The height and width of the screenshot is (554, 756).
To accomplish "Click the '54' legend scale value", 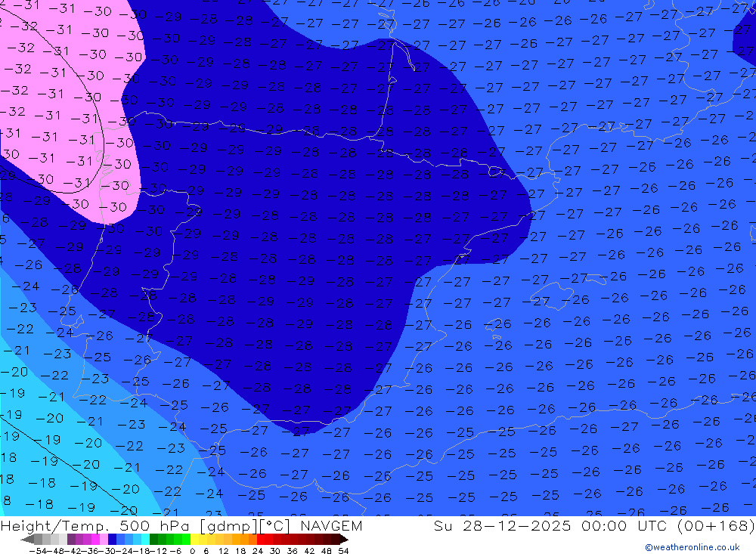I will click(x=343, y=551).
